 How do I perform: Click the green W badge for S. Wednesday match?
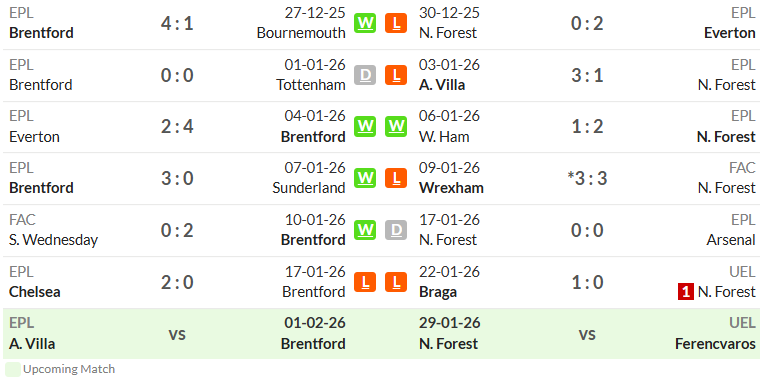[365, 230]
